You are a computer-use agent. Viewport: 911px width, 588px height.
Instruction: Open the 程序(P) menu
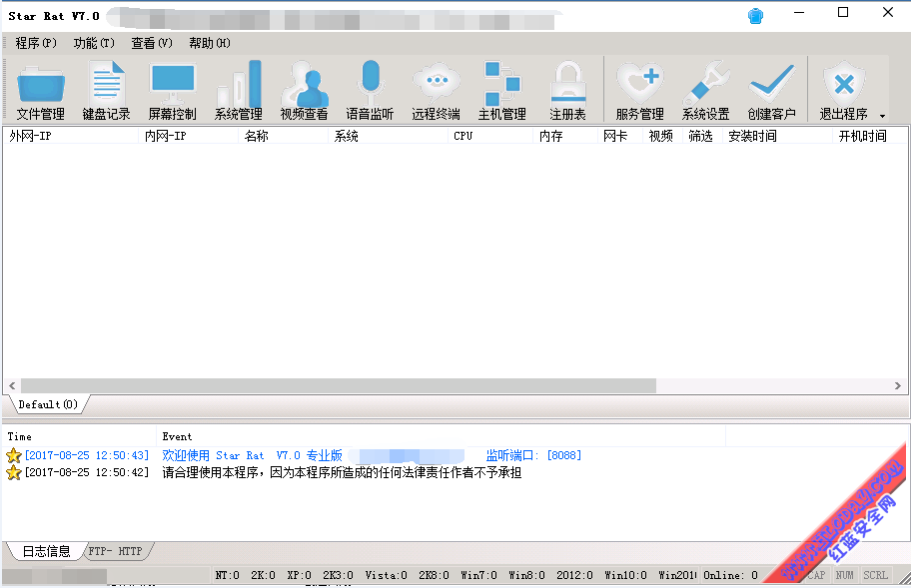click(36, 43)
